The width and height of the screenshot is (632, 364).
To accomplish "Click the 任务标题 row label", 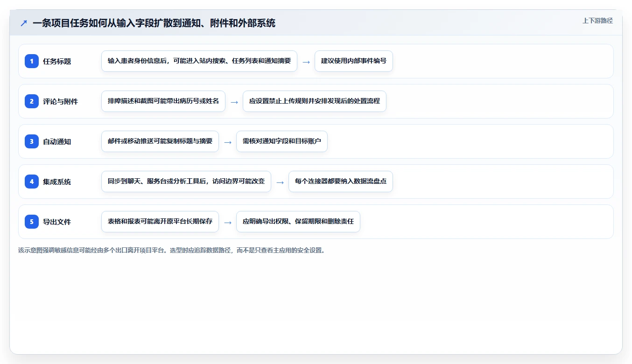I will [x=57, y=61].
